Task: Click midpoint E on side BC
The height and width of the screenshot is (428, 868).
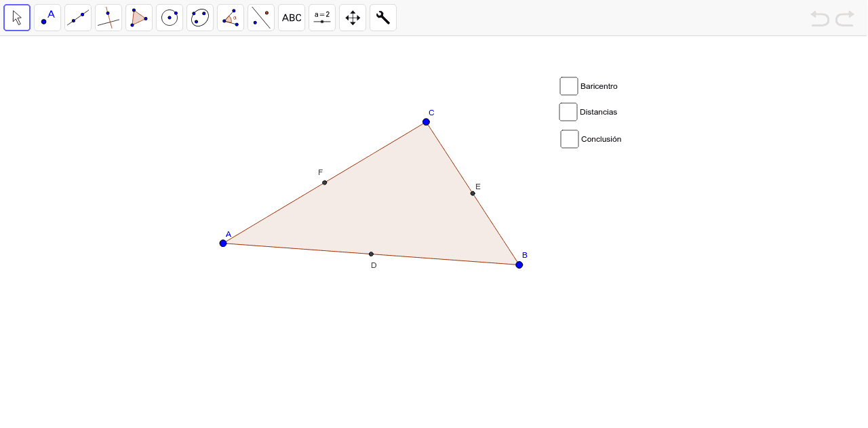Action: (473, 193)
